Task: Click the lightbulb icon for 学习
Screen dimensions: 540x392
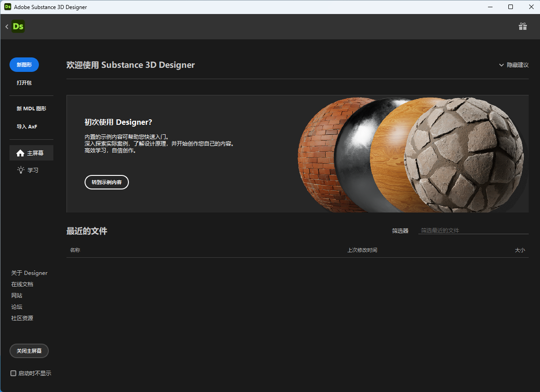Action: tap(21, 170)
